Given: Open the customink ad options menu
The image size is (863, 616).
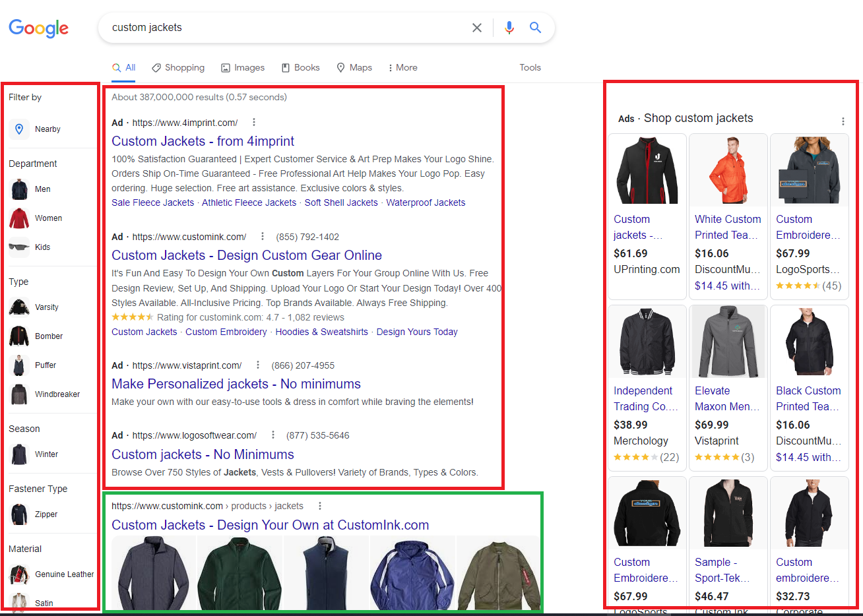Looking at the screenshot, I should coord(263,236).
